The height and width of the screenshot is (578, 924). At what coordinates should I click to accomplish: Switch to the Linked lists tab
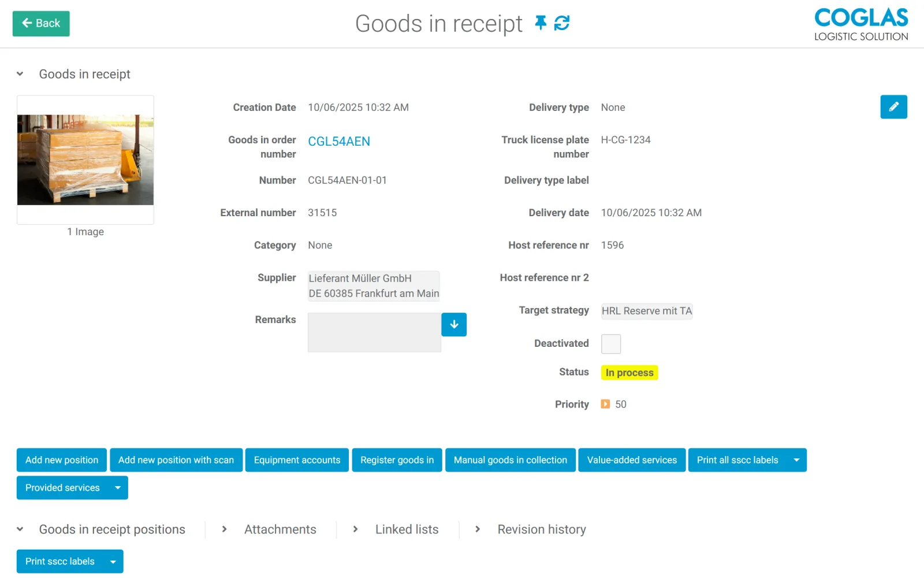click(x=407, y=529)
